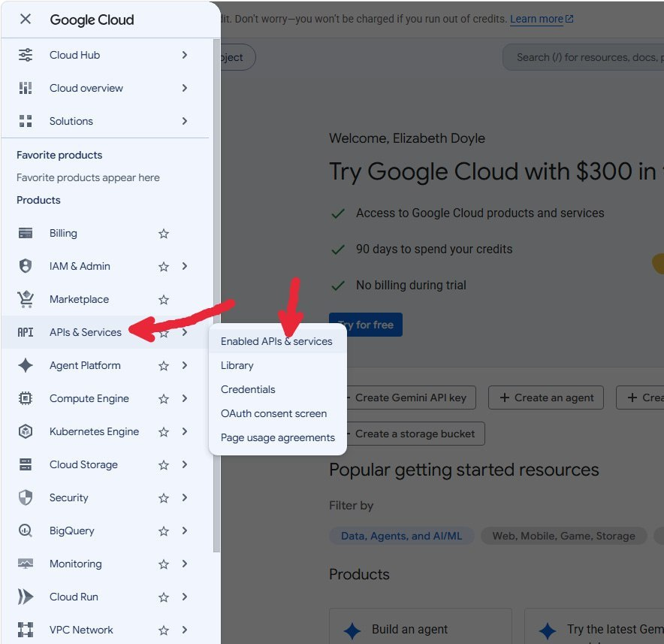Click the Cloud Run arrows icon
The width and height of the screenshot is (664, 644).
(x=26, y=597)
